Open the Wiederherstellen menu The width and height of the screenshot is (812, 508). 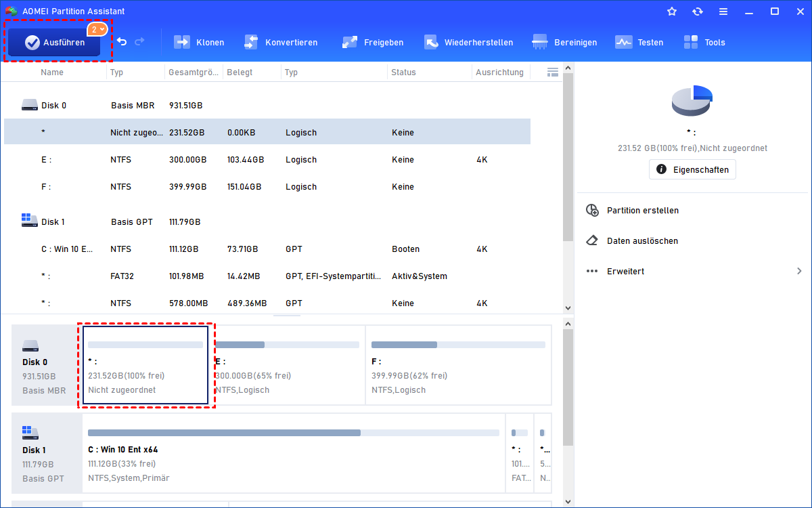click(468, 42)
